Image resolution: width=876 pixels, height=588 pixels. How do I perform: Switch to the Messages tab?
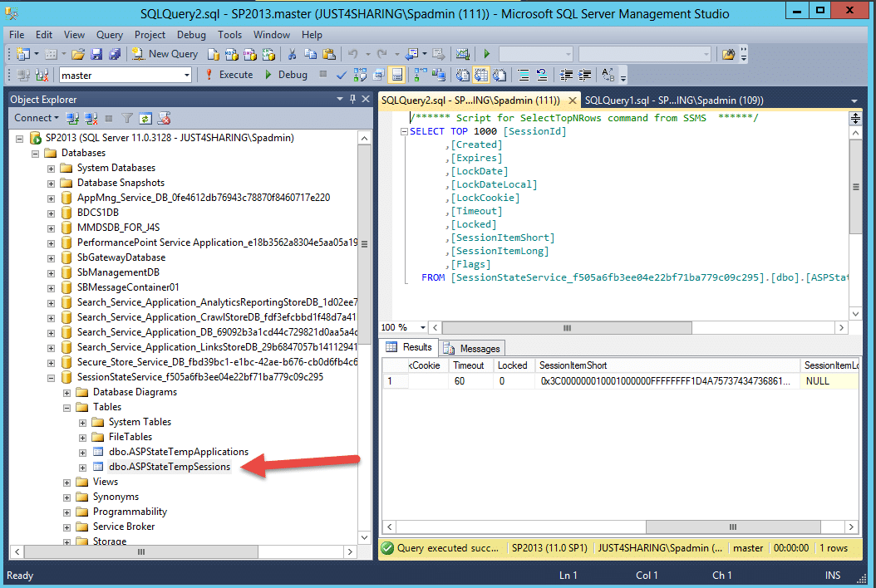click(x=473, y=349)
